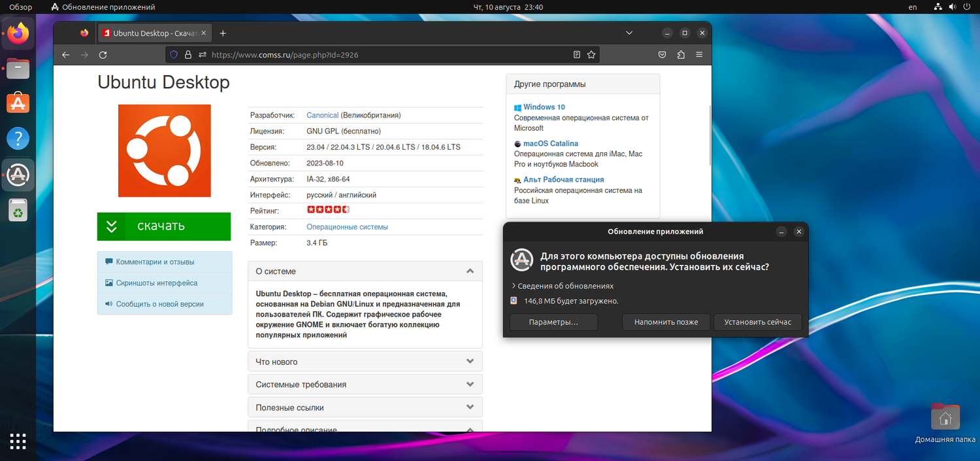Click the tracking protection shield icon
The width and height of the screenshot is (980, 461).
point(174,55)
